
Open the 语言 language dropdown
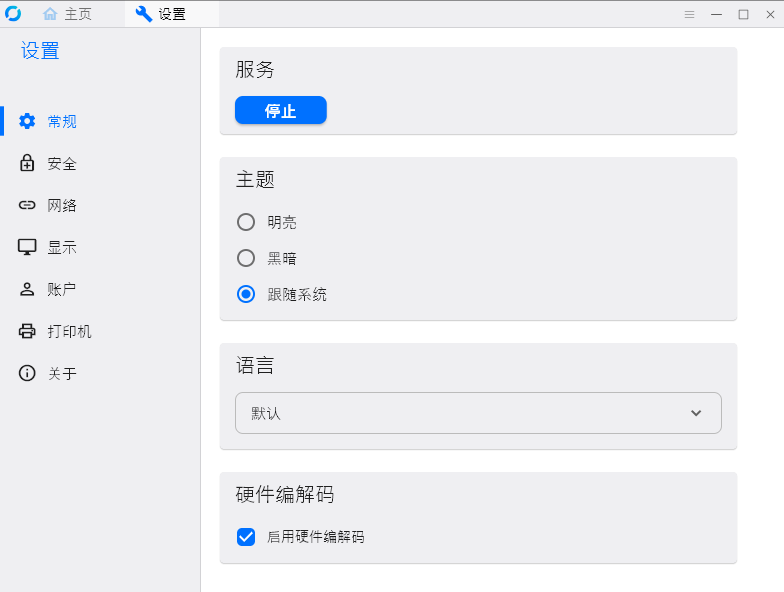click(478, 413)
